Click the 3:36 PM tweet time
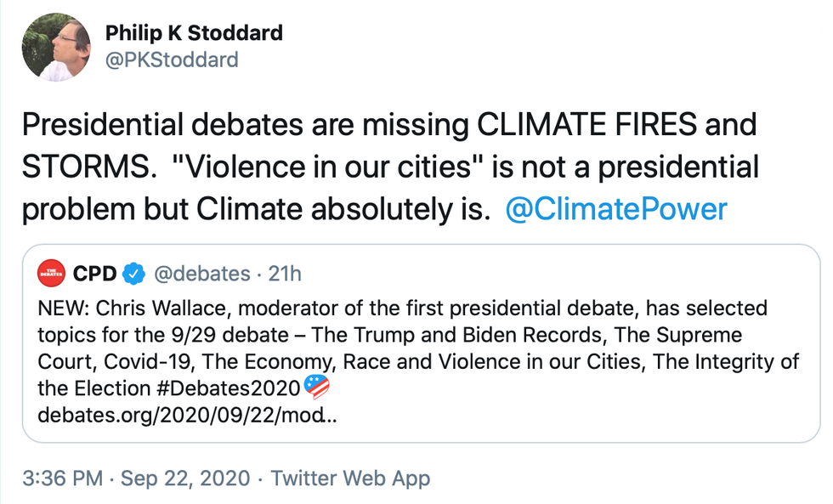The height and width of the screenshot is (504, 833). (64, 479)
